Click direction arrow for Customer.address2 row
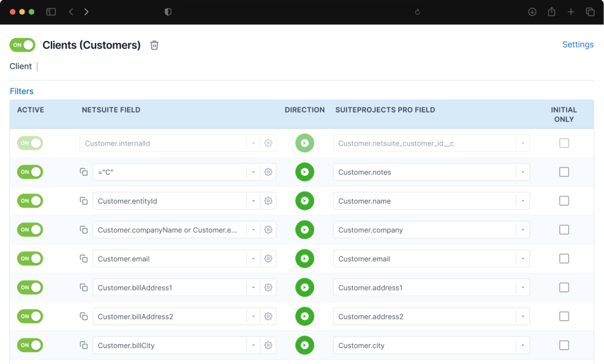Viewport: 604px width, 364px height. 305,316
